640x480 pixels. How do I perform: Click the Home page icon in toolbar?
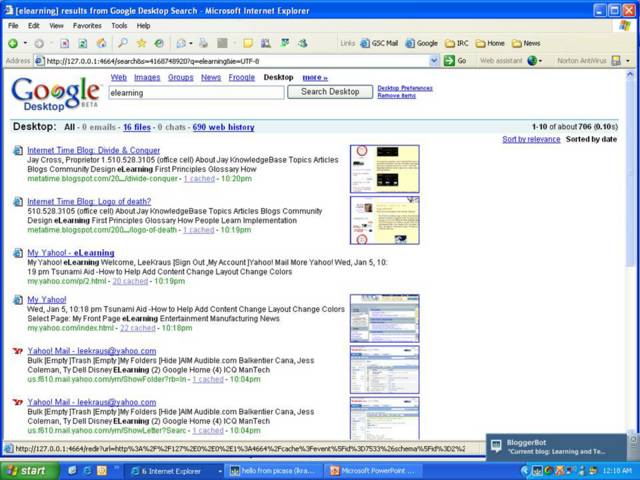pyautogui.click(x=101, y=43)
